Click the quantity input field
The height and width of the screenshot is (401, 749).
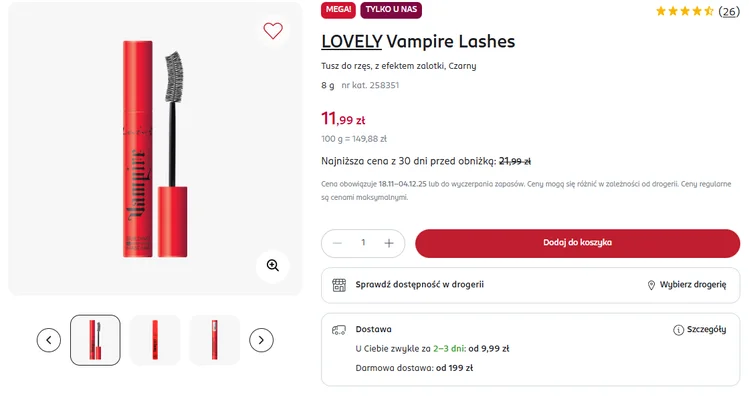pyautogui.click(x=363, y=243)
